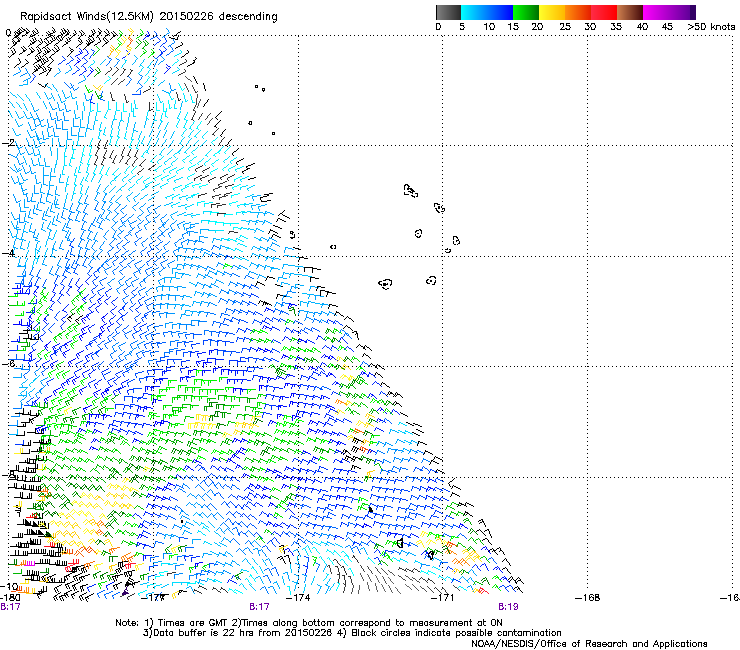Image resolution: width=740 pixels, height=650 pixels.
Task: Click the '-180' longitude axis label
Action: click(x=10, y=598)
